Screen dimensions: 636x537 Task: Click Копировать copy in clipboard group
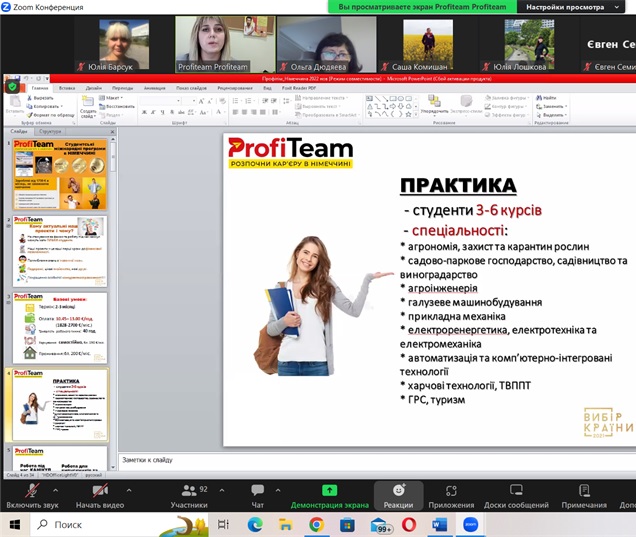(x=45, y=106)
